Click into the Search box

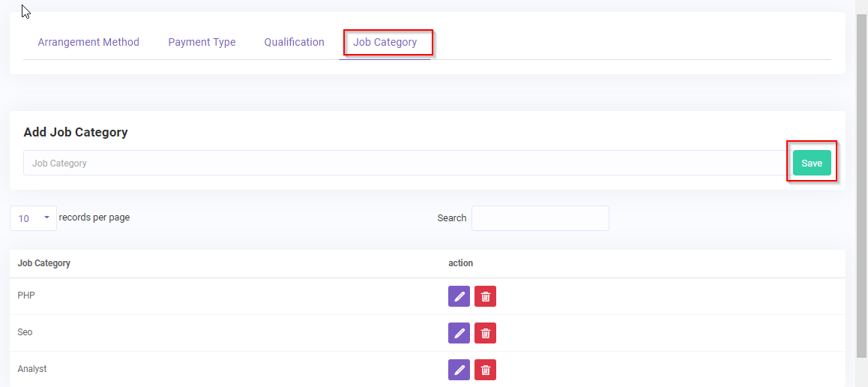coord(540,218)
